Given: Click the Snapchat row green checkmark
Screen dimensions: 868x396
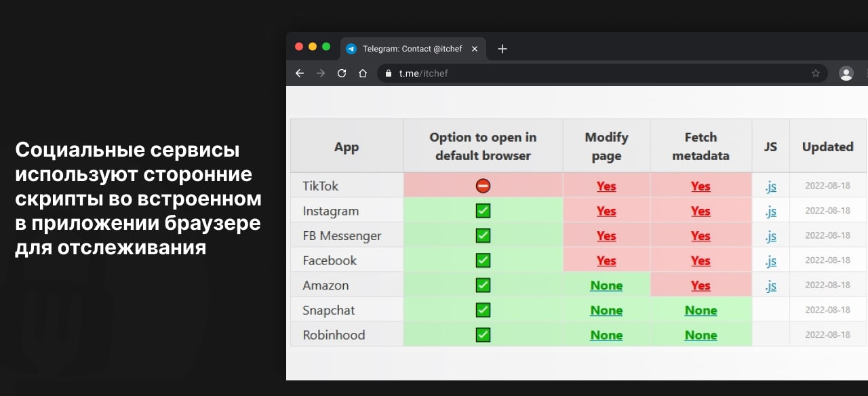Looking at the screenshot, I should [483, 310].
